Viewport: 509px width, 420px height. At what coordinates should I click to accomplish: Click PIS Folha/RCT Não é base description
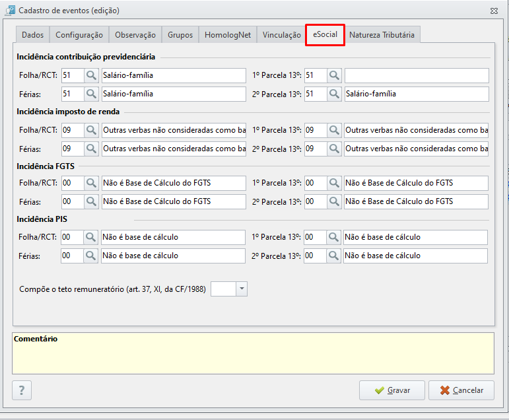[174, 238]
